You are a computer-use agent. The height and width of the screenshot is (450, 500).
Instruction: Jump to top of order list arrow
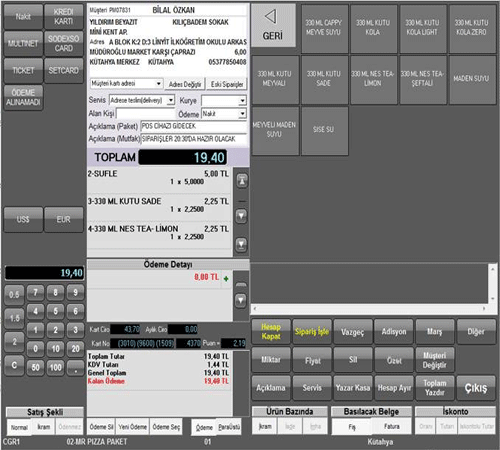[242, 181]
